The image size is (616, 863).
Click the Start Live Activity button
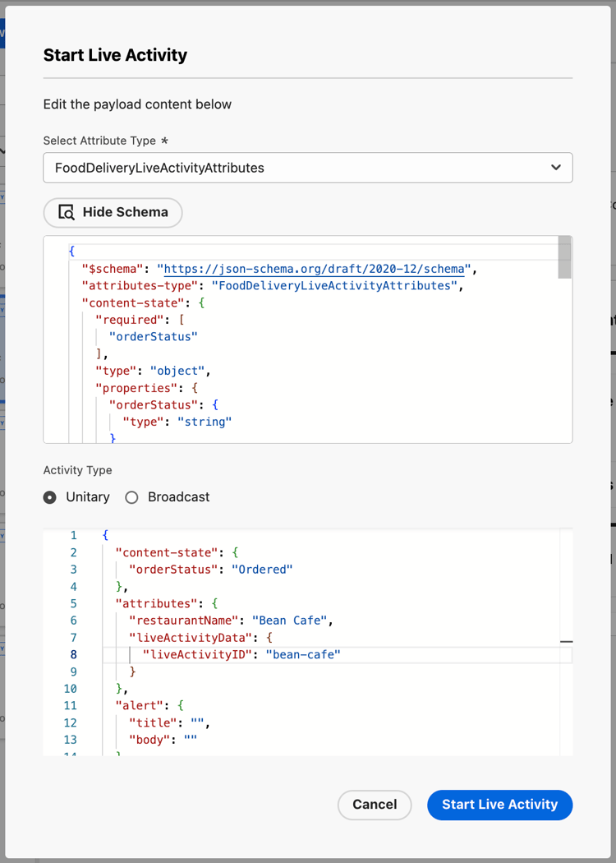[499, 805]
